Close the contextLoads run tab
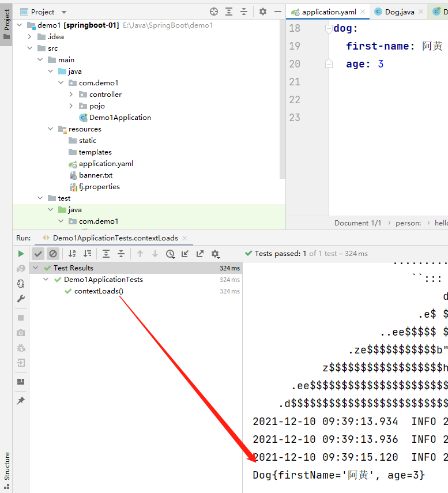 pyautogui.click(x=185, y=238)
